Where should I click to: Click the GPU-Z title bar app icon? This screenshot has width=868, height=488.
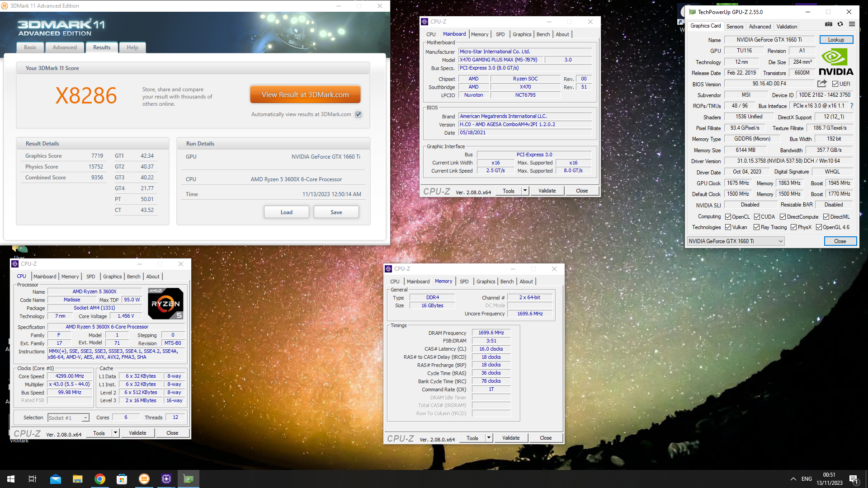pyautogui.click(x=692, y=12)
